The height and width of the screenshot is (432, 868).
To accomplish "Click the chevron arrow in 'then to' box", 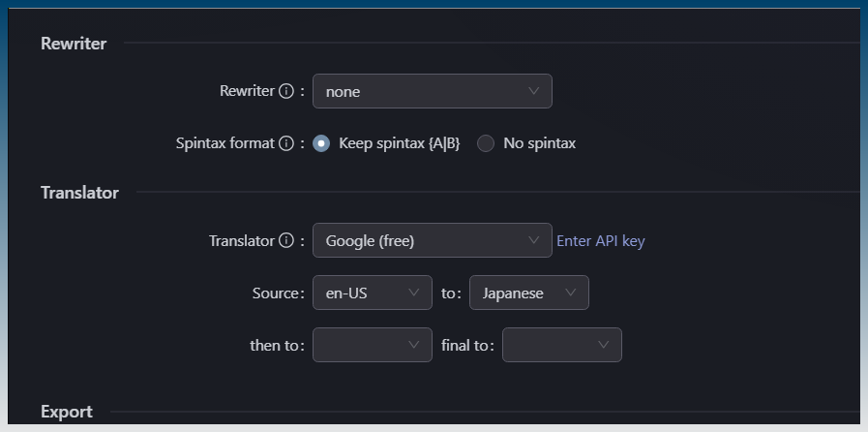I will pos(415,345).
